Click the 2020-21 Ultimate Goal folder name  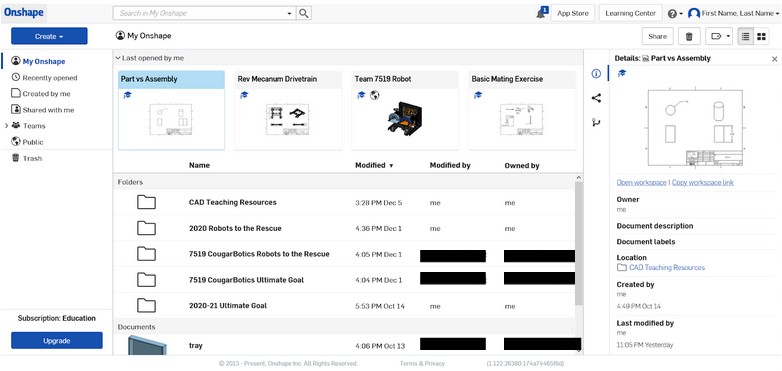(228, 305)
